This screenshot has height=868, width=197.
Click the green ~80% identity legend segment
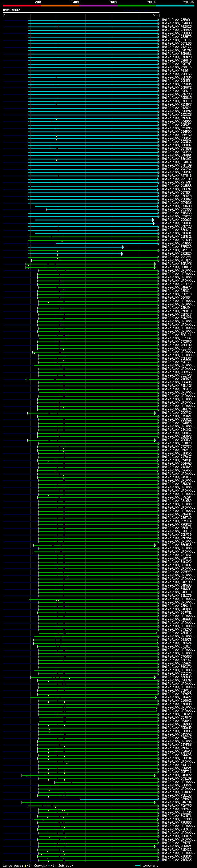(x=137, y=6)
